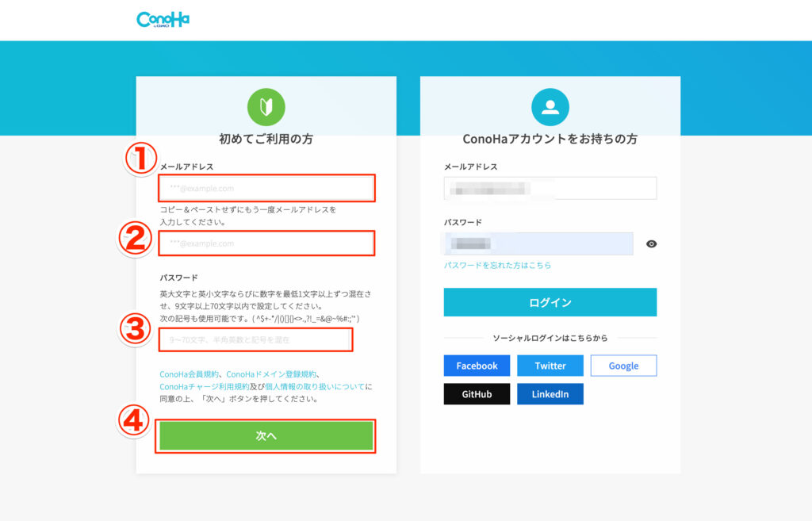Viewport: 812px width, 521px height.
Task: Click ソーシャルログインはこちらから text
Action: coord(550,338)
